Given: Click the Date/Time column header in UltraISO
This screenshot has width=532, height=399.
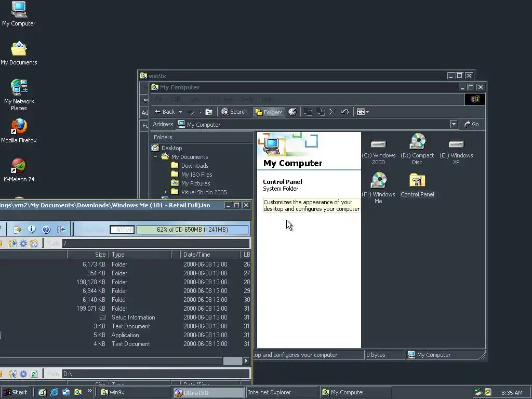Looking at the screenshot, I should [210, 255].
